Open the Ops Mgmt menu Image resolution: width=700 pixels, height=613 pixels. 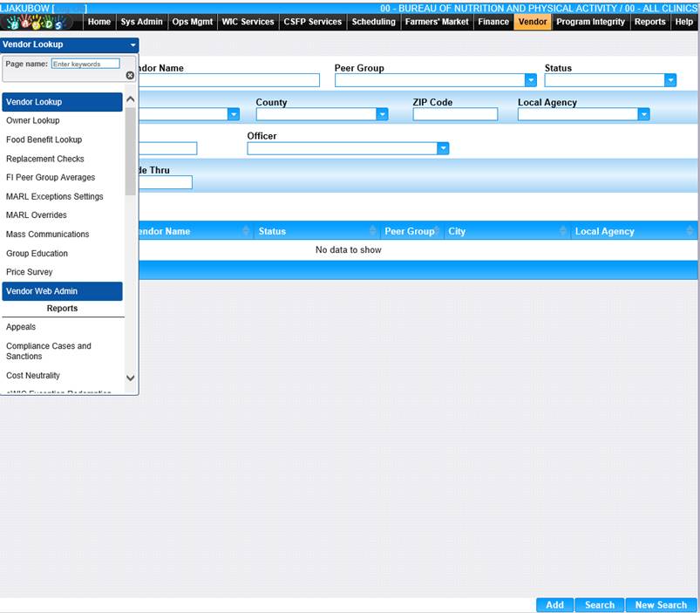pyautogui.click(x=193, y=22)
